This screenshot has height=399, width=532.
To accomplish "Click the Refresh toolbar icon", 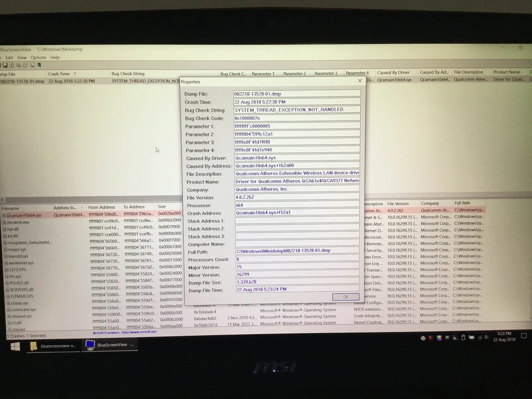I will [12, 65].
